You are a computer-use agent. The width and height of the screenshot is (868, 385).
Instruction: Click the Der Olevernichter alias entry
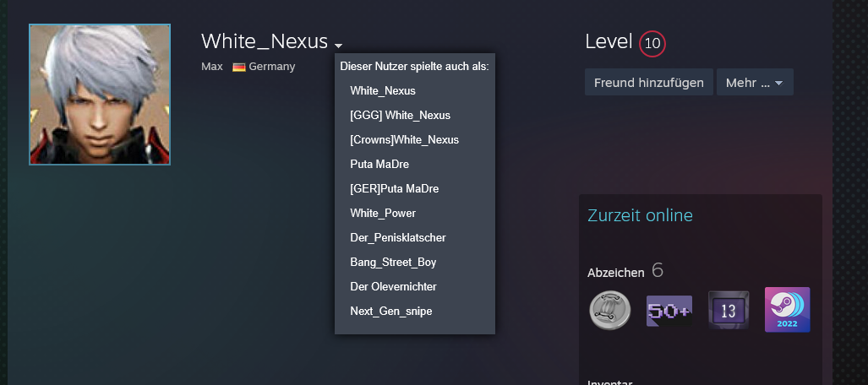[x=393, y=286]
